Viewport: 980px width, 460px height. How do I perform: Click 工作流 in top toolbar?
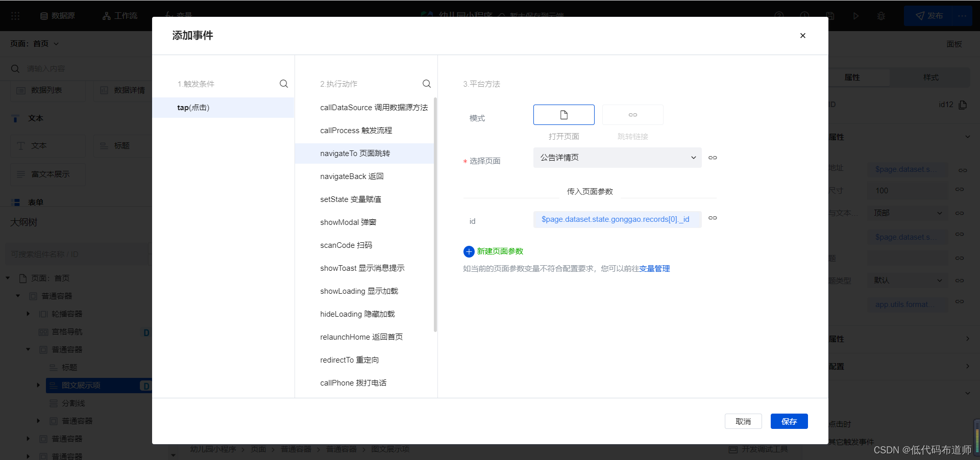point(120,16)
